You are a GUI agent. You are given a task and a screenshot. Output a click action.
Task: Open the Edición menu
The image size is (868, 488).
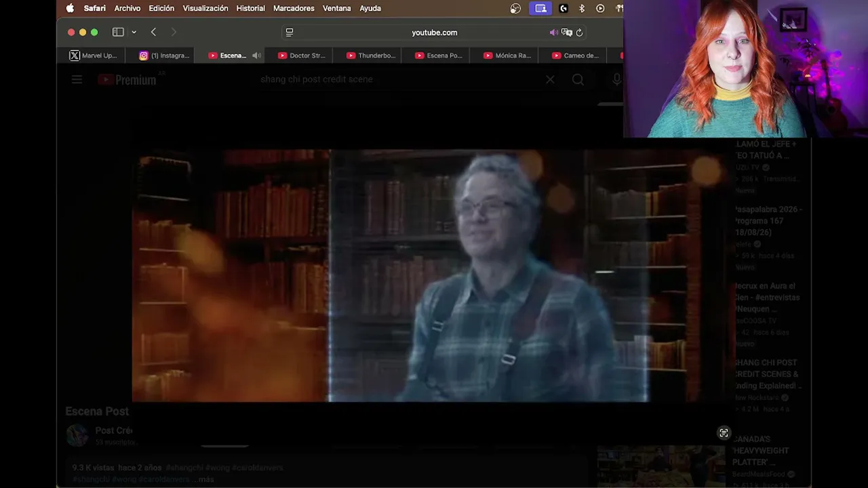click(161, 8)
